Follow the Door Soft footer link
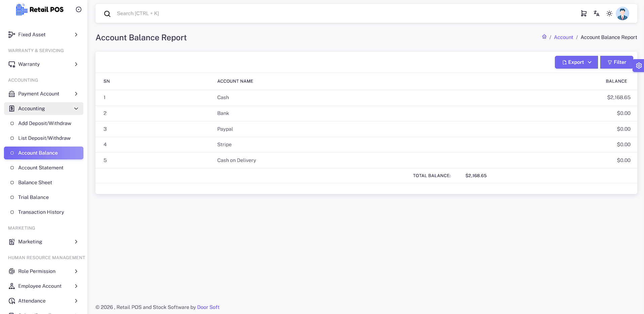This screenshot has height=314, width=644. point(208,307)
